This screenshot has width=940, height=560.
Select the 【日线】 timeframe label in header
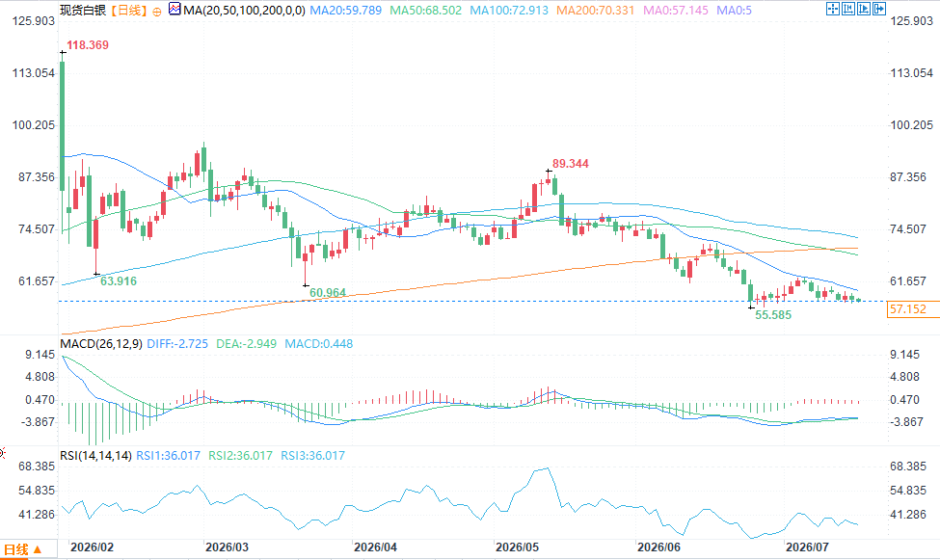[x=128, y=11]
